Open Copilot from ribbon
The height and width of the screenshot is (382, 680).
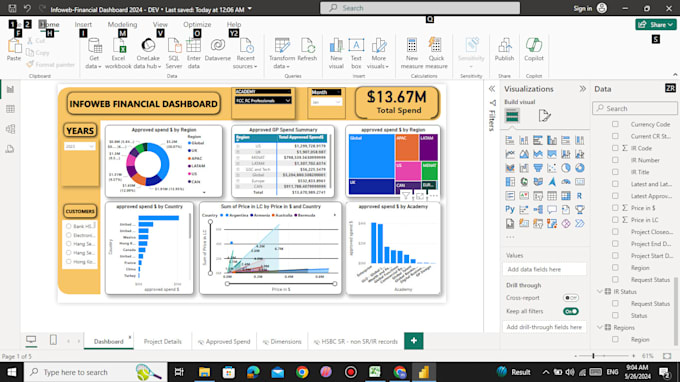[x=533, y=49]
